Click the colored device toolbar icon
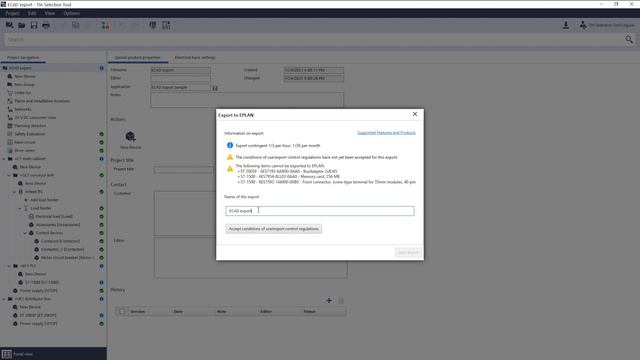The height and width of the screenshot is (360, 640). point(105,25)
